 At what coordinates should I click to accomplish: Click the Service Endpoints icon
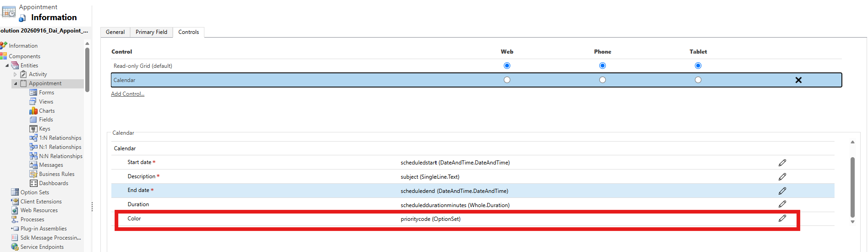(15, 247)
